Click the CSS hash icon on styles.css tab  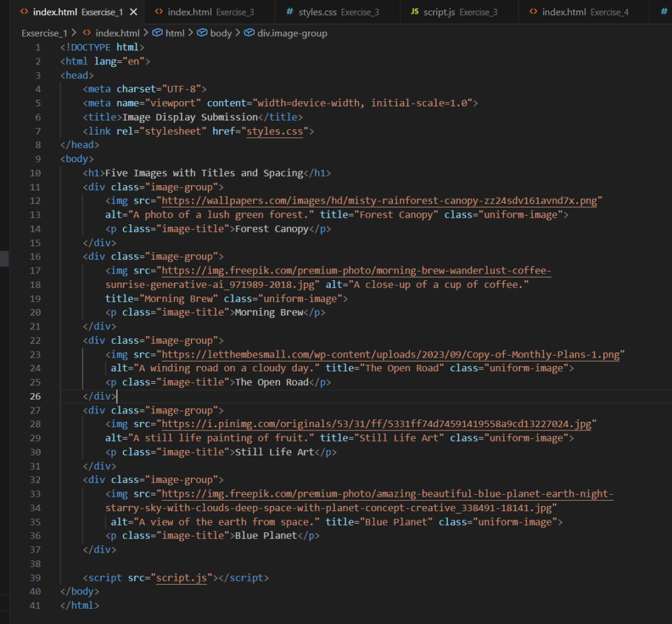[x=290, y=12]
